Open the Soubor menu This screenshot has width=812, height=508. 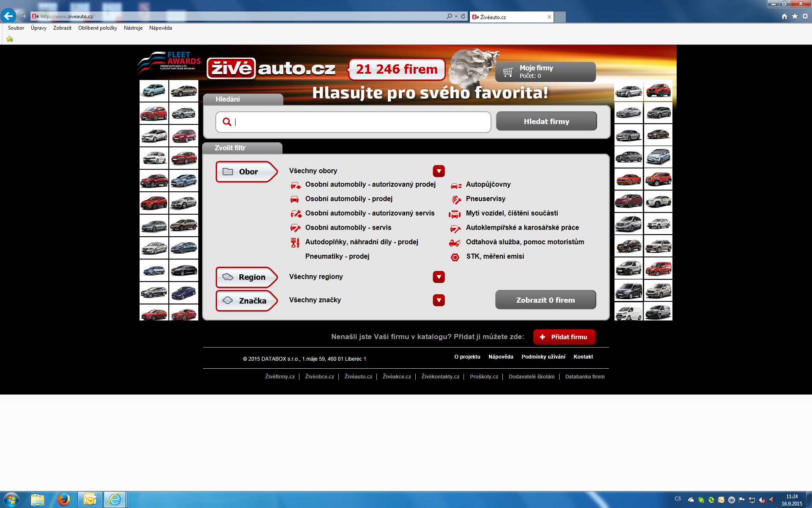[x=16, y=28]
